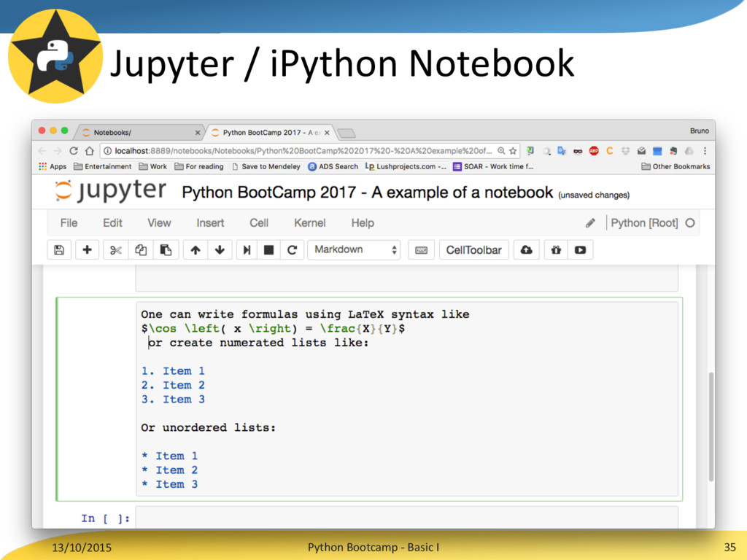Click the LaTeX formula line with \frac
Image resolution: width=747 pixels, height=560 pixels.
click(273, 329)
